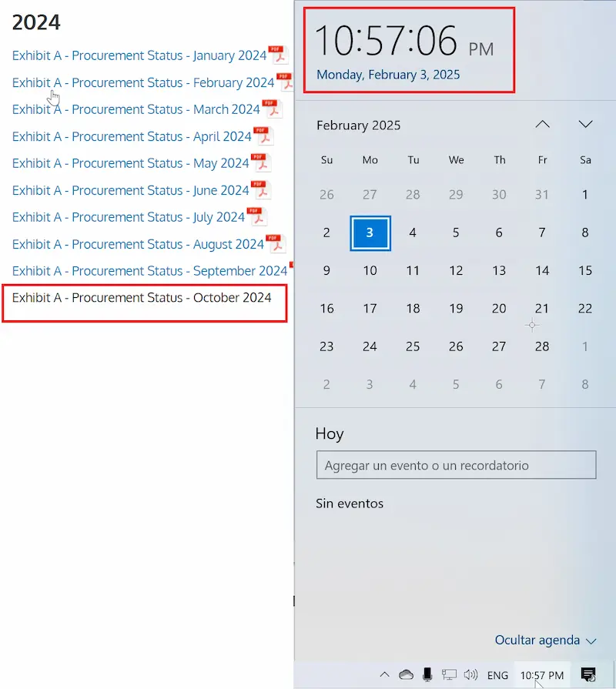The height and width of the screenshot is (689, 616).
Task: Collapse agenda via Ocultar agenda
Action: (x=545, y=641)
